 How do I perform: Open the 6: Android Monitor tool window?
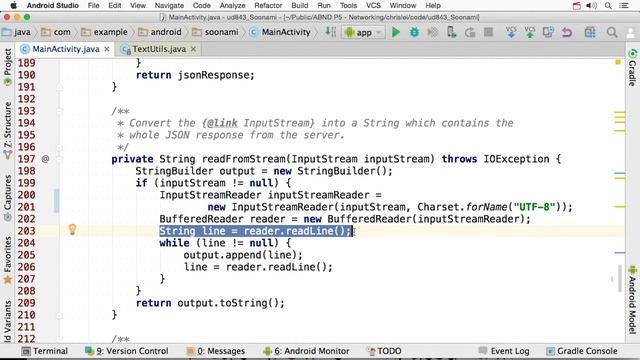coord(307,351)
